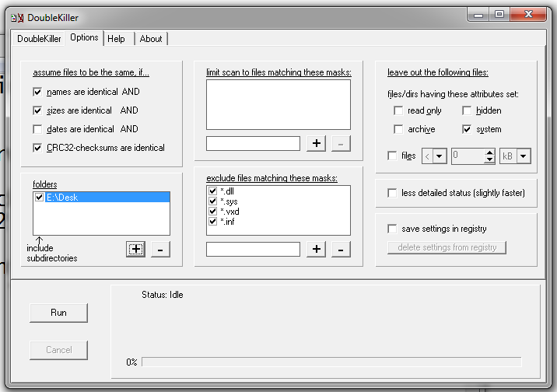Click the file size number field
This screenshot has height=392, width=557.
(468, 156)
